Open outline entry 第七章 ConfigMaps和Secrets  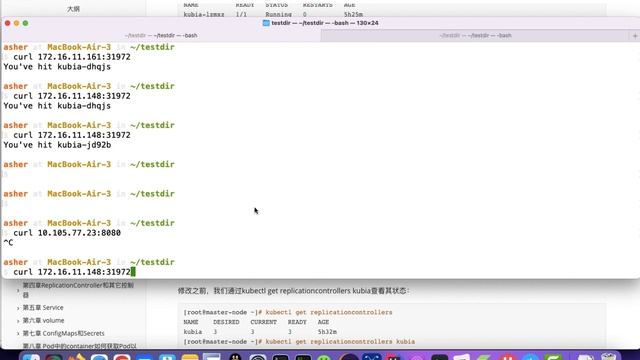[63, 333]
